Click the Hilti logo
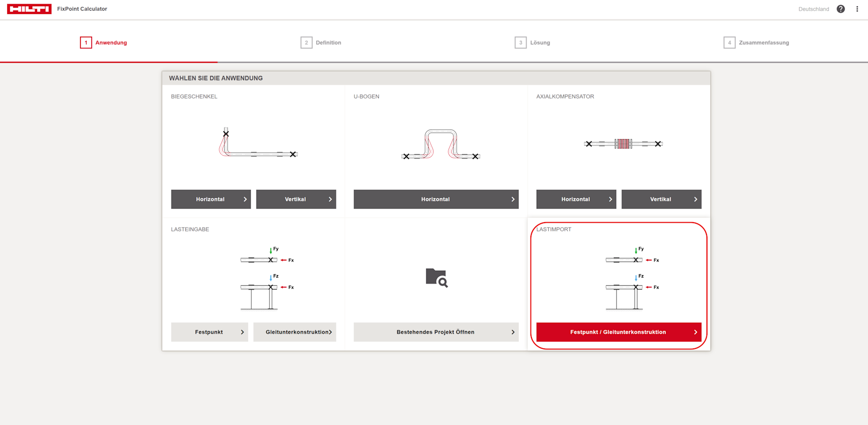The width and height of the screenshot is (868, 425). 29,9
